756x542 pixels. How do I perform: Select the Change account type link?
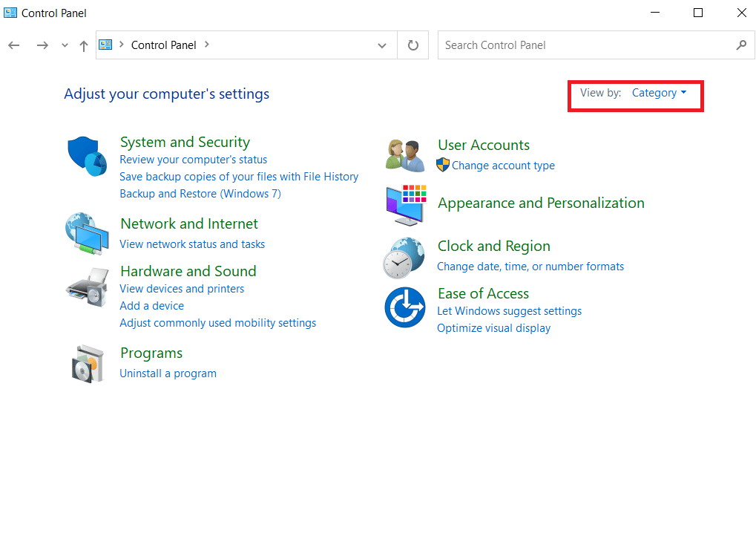503,166
